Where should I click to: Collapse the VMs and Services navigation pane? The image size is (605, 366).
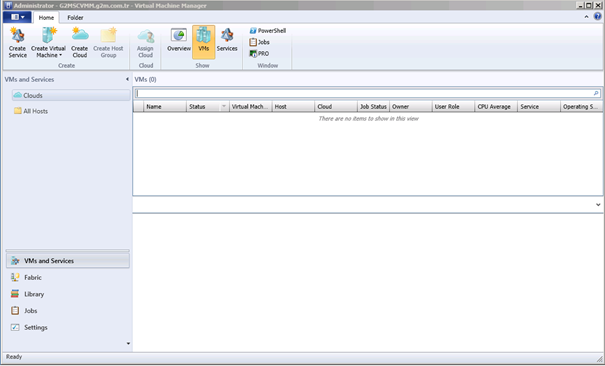[127, 79]
